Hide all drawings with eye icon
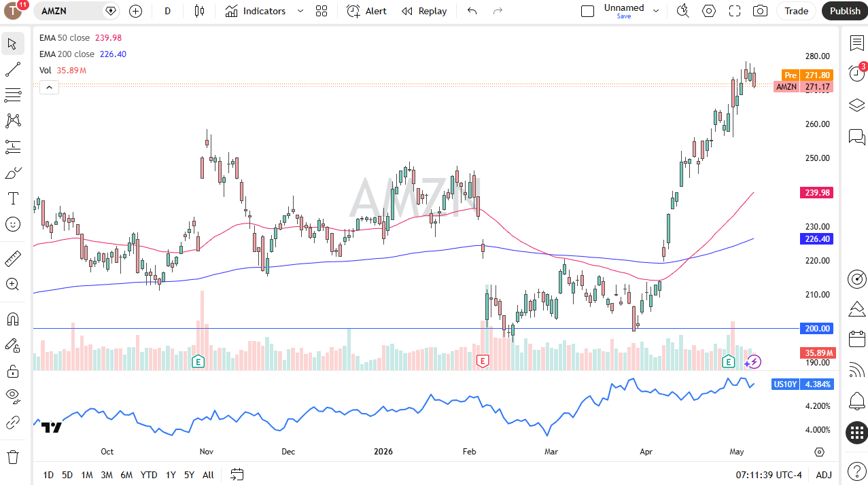This screenshot has width=868, height=485. (x=12, y=396)
